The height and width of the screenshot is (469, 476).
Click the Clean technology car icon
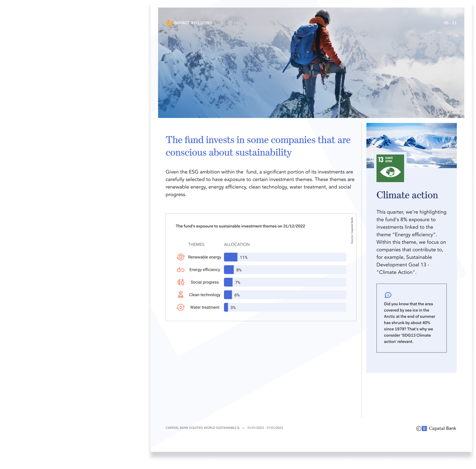tap(181, 295)
